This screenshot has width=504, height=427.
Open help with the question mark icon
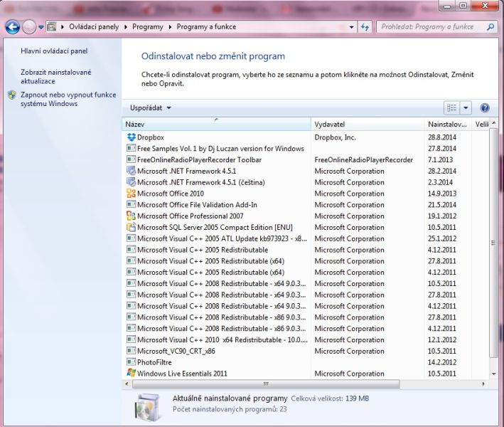tap(485, 108)
